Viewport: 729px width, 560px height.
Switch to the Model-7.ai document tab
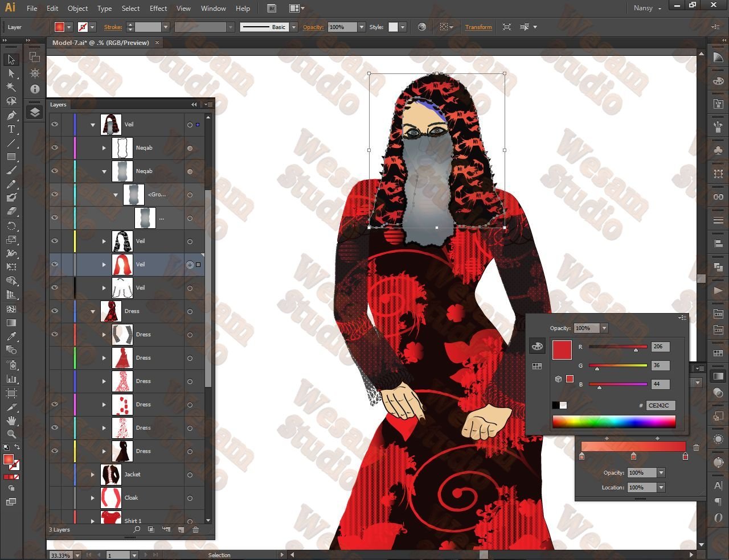tap(101, 43)
